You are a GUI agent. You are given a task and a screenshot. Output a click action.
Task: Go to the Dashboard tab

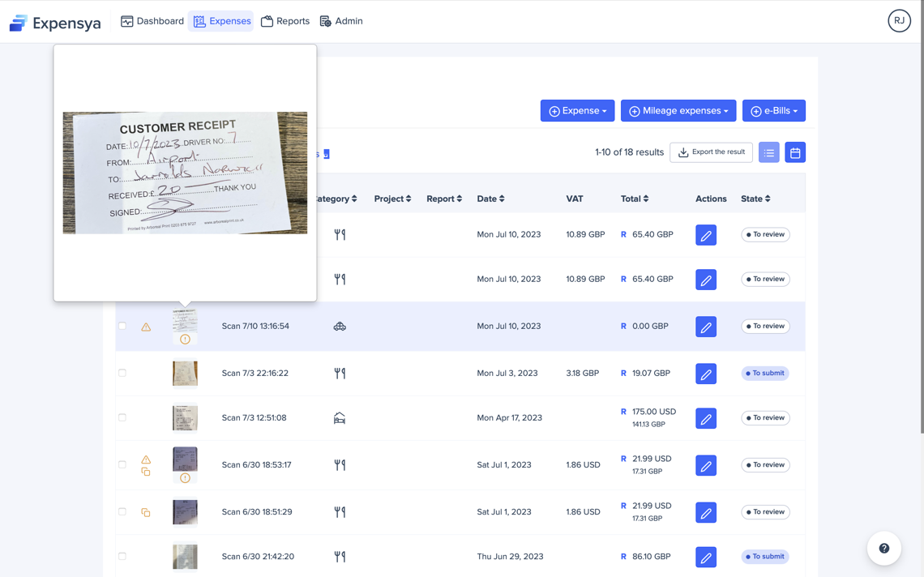pyautogui.click(x=152, y=21)
